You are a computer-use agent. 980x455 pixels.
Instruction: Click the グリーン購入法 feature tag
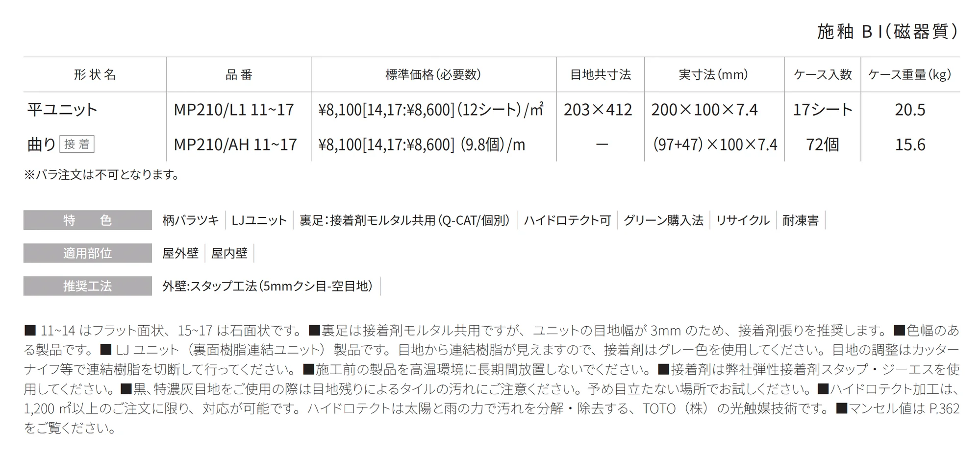[663, 220]
